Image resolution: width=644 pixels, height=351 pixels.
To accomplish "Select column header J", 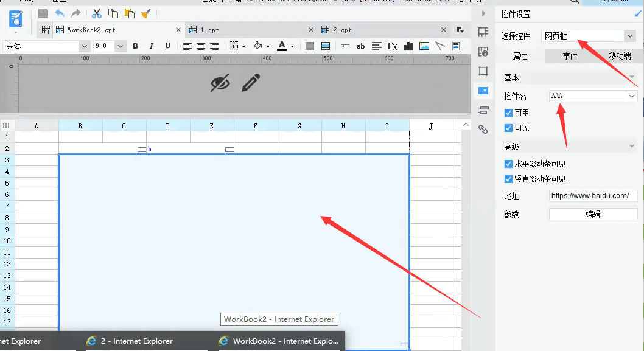I will tap(431, 126).
